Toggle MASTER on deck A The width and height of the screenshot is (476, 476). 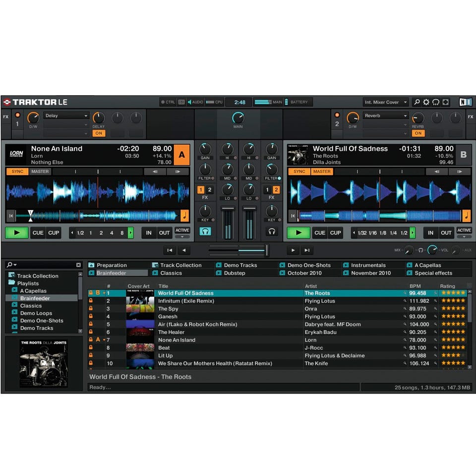(x=40, y=172)
